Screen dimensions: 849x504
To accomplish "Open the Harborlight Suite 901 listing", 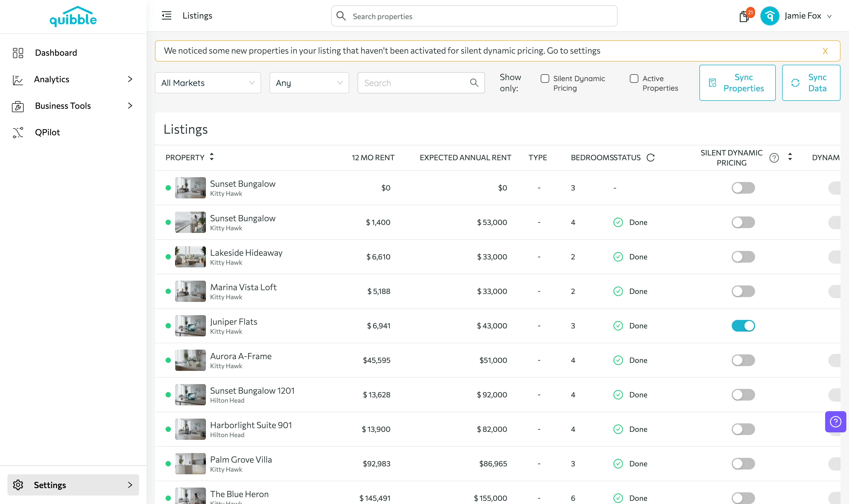I will tap(251, 425).
